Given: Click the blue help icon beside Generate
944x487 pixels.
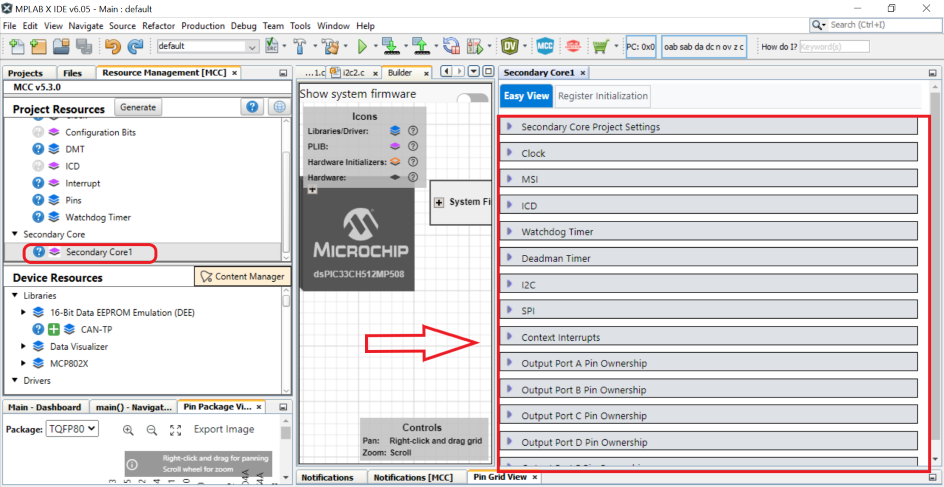Looking at the screenshot, I should 252,107.
